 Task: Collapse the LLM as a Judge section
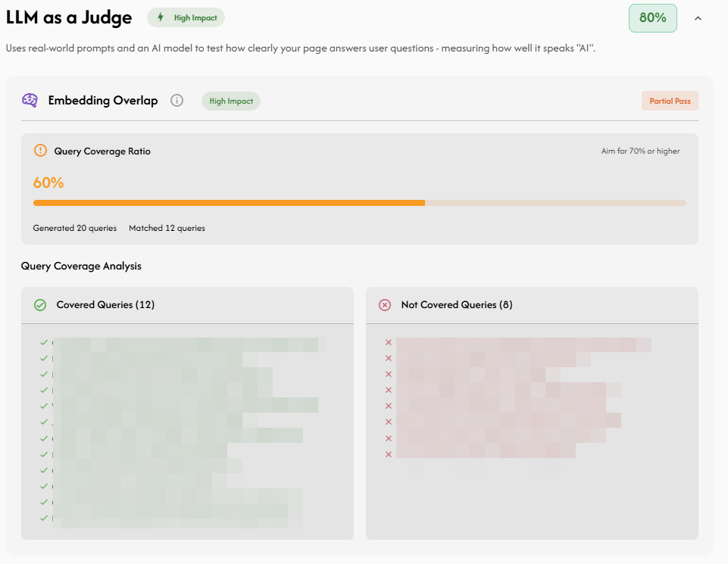click(x=698, y=18)
